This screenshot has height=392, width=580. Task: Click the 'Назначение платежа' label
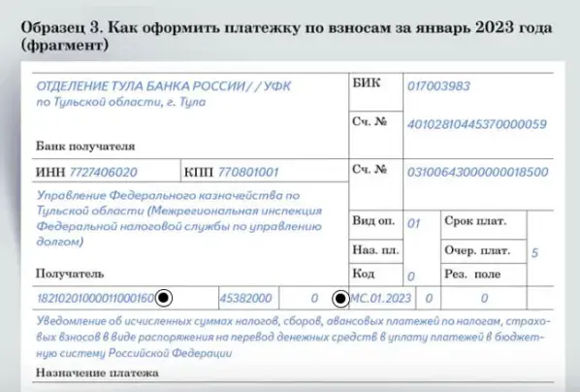click(x=97, y=373)
